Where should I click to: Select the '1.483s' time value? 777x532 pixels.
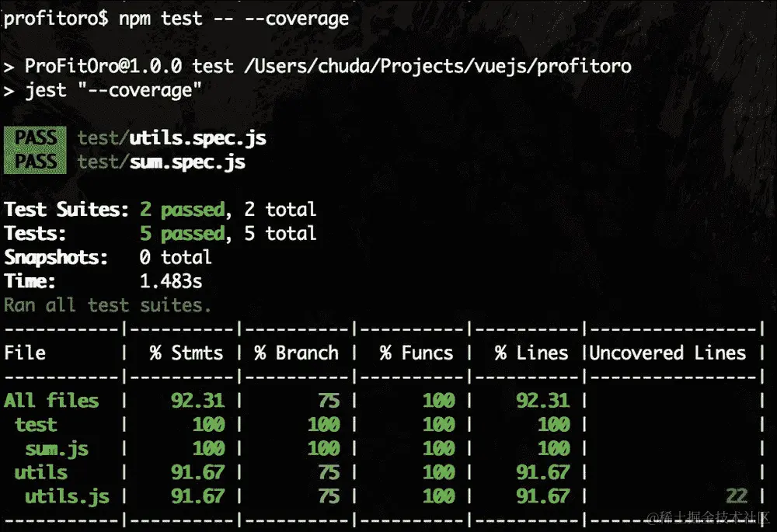click(x=171, y=281)
